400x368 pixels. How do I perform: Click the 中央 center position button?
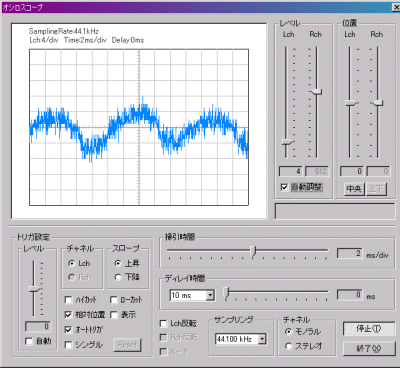354,189
